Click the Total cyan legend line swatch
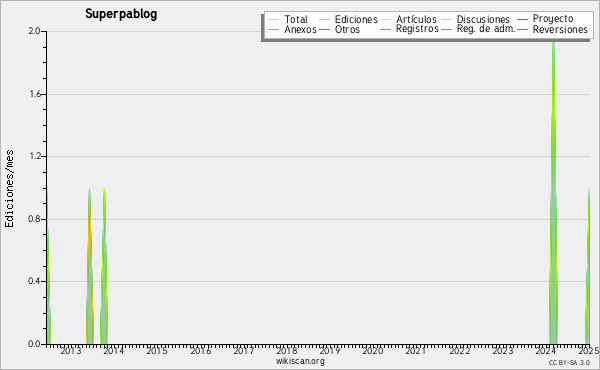 coord(274,20)
